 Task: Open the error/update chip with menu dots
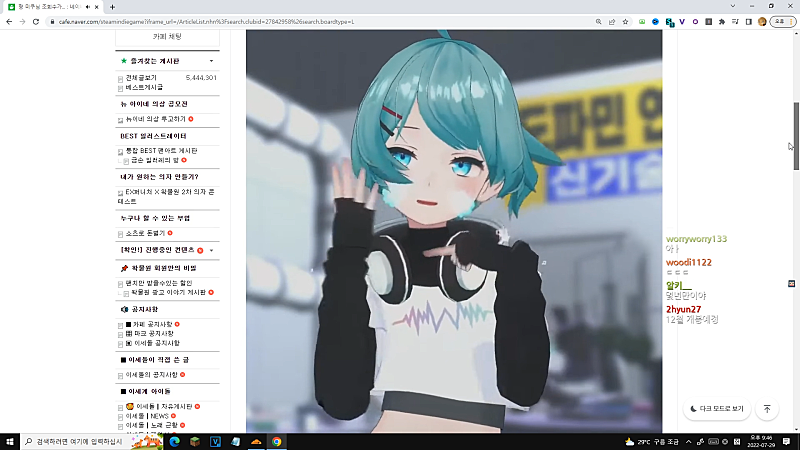(x=783, y=22)
